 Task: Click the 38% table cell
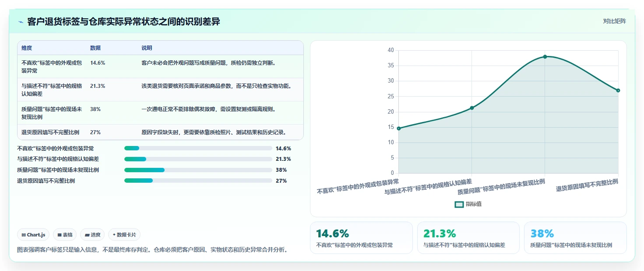coord(95,109)
